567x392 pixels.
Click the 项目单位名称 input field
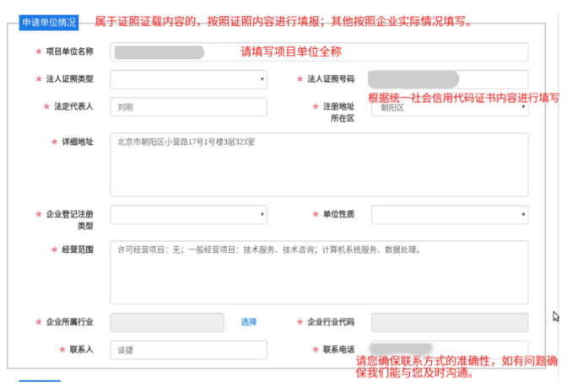pyautogui.click(x=319, y=52)
